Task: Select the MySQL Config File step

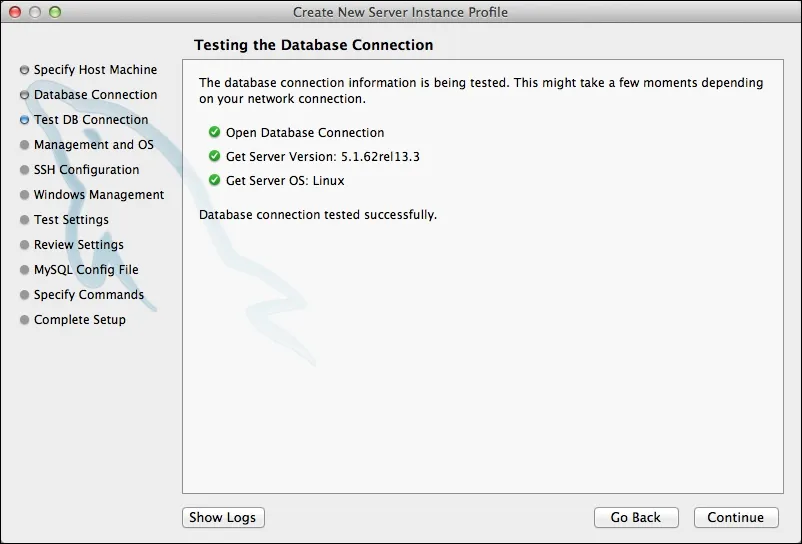Action: point(86,269)
